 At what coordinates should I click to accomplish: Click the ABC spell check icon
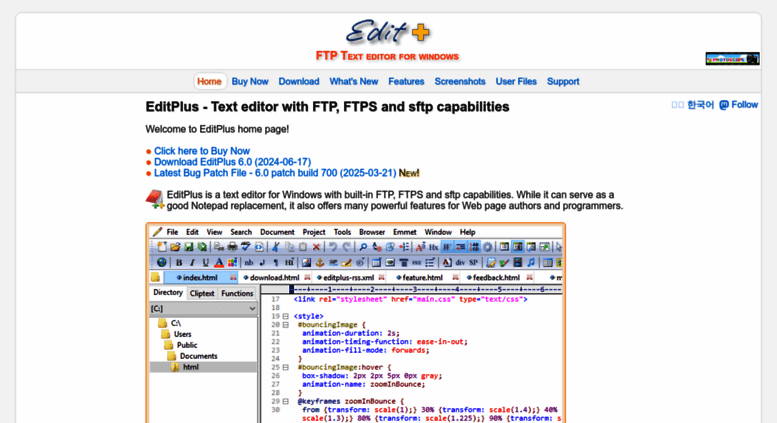[x=245, y=247]
